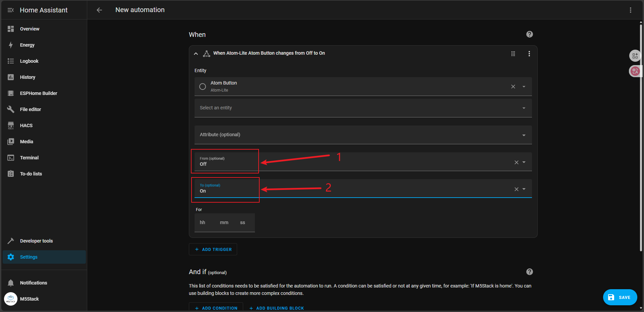Open the Atom Button entity dropdown arrow
Screen dimensions: 644x312
point(524,87)
